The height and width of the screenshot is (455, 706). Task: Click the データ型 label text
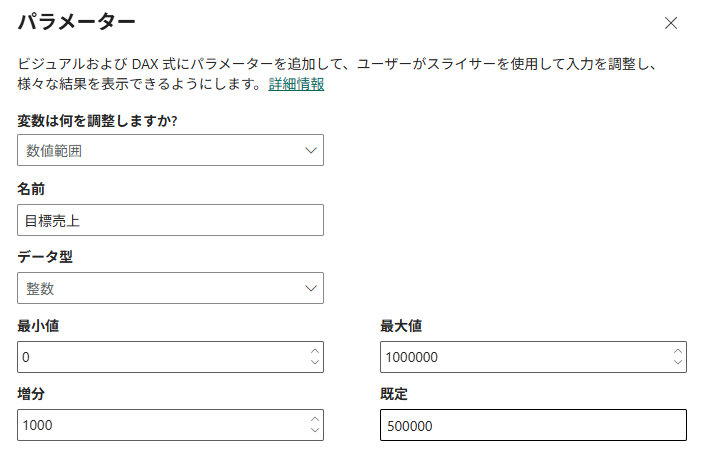click(45, 257)
